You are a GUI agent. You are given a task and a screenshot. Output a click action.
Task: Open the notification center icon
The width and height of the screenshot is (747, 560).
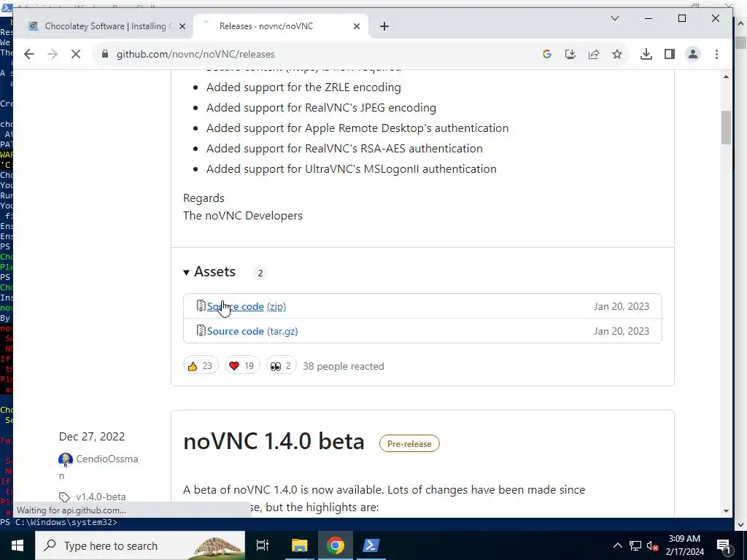coord(724,545)
